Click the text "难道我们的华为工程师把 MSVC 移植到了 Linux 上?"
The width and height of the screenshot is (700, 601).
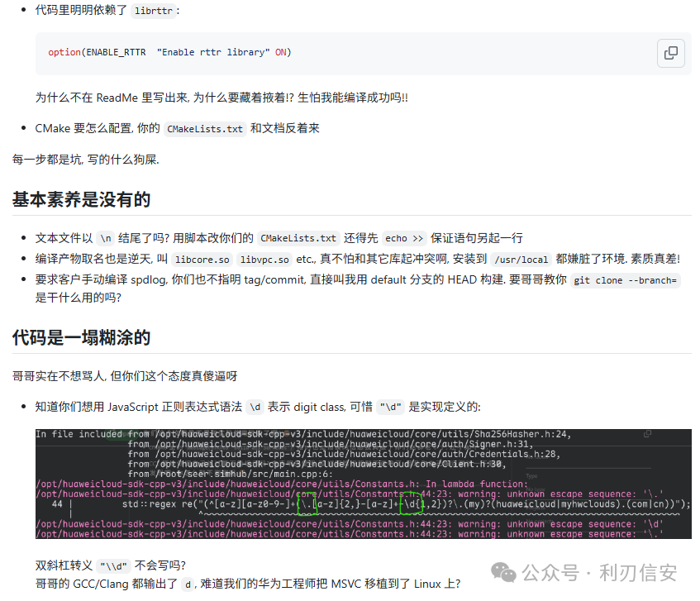(331, 584)
